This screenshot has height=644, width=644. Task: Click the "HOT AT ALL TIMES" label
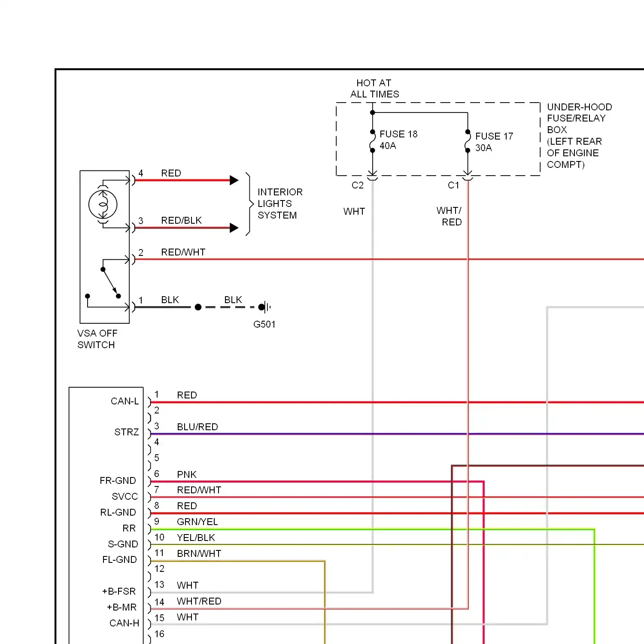point(374,88)
